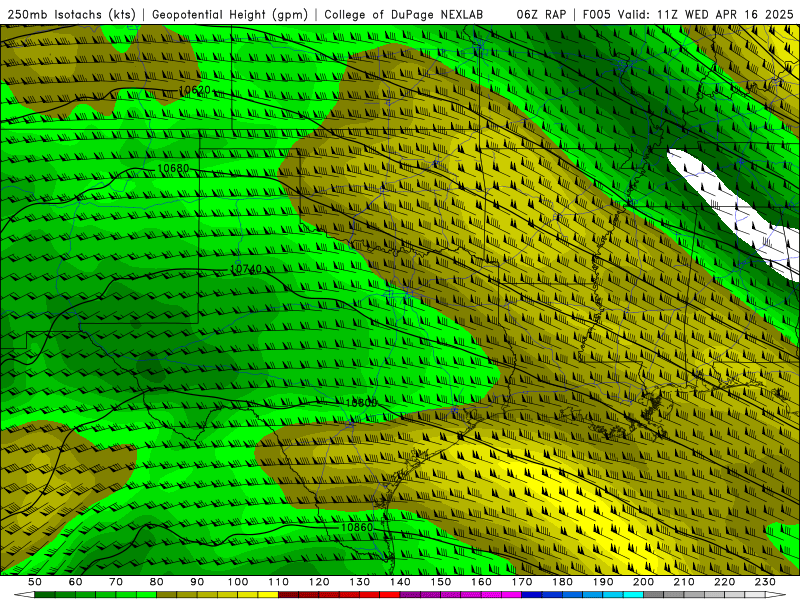Screen dimensions: 800x600
Task: Click the 10620 height contour label
Action: (x=194, y=90)
